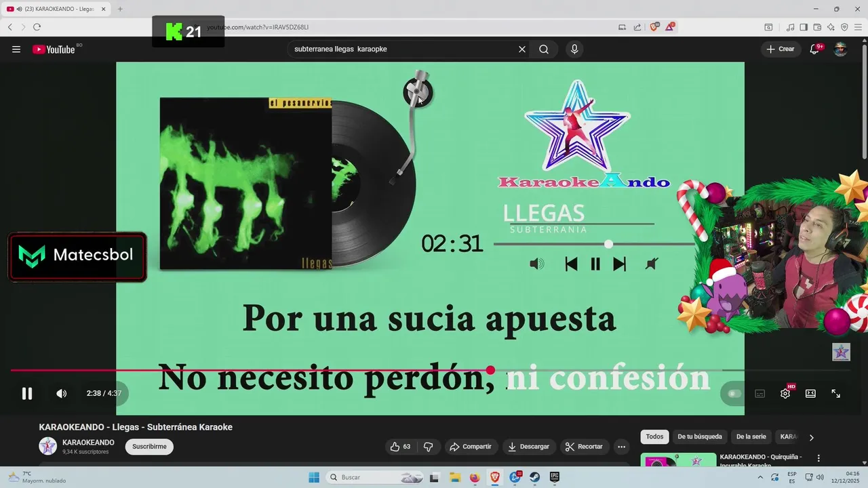Screen dimensions: 868x488
Task: Run the search with the magnifier button
Action: point(544,49)
